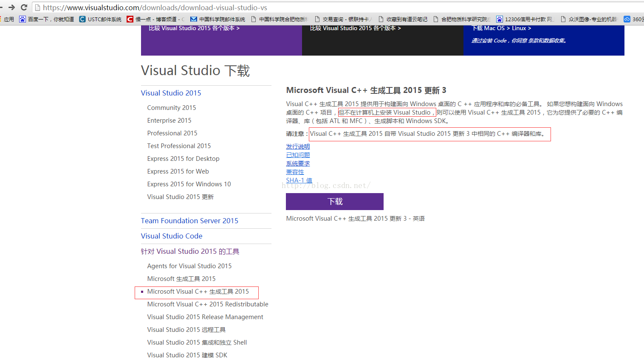Viewport: 644px width, 362px height.
Task: Select Express 2015 for Windows 10
Action: [189, 184]
